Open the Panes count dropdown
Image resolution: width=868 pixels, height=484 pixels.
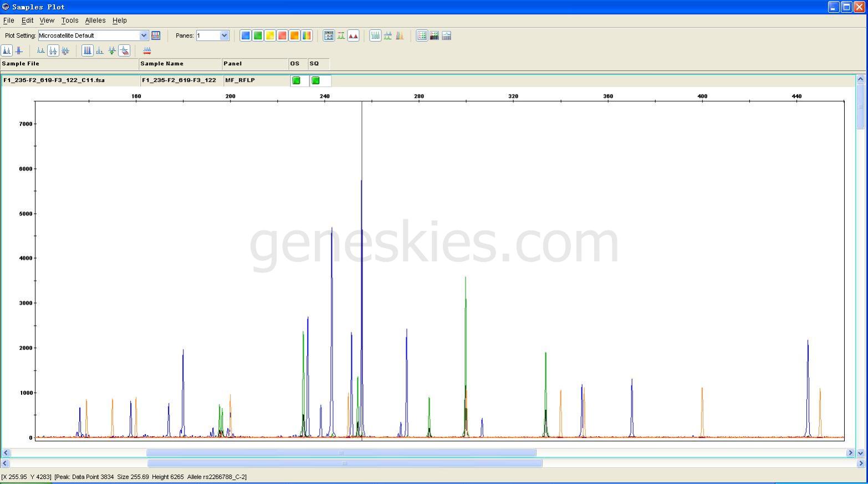tap(224, 35)
